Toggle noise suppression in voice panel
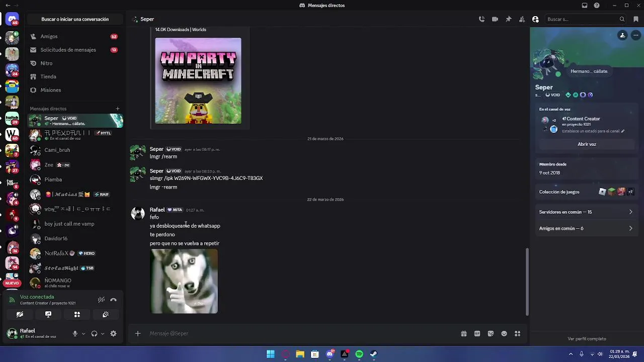Image resolution: width=644 pixels, height=362 pixels. 101,300
